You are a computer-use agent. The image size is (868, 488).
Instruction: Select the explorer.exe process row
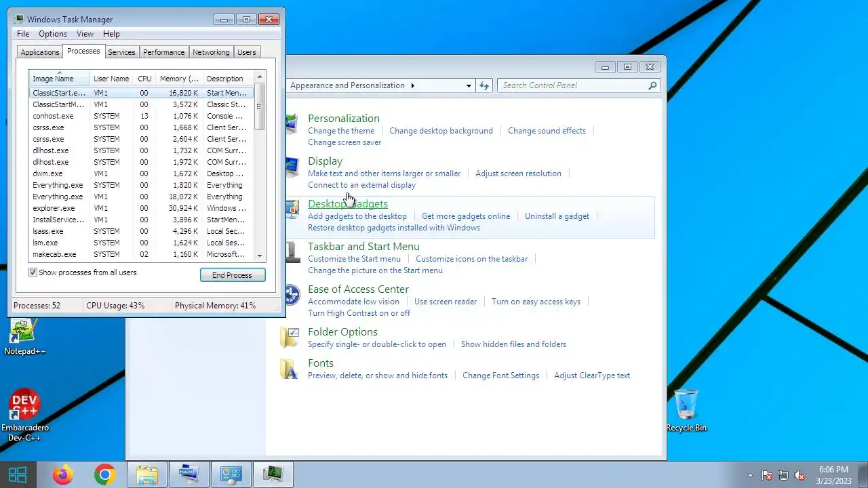click(x=141, y=208)
